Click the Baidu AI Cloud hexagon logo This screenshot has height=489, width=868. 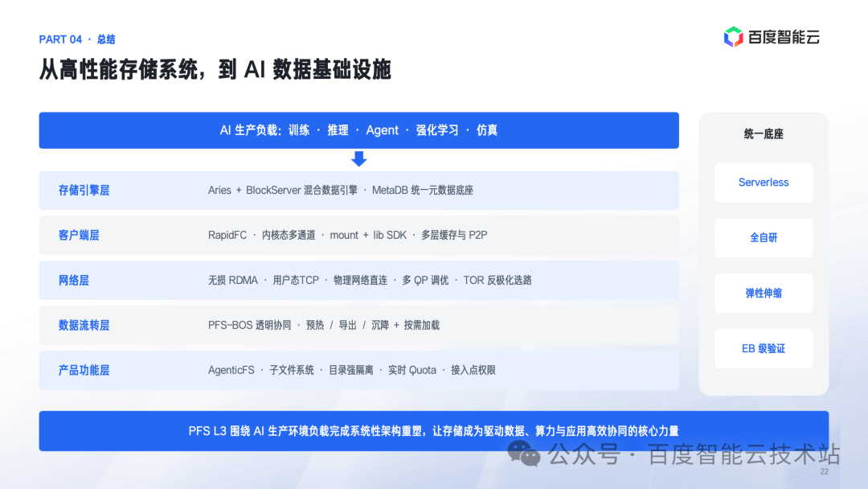(734, 37)
